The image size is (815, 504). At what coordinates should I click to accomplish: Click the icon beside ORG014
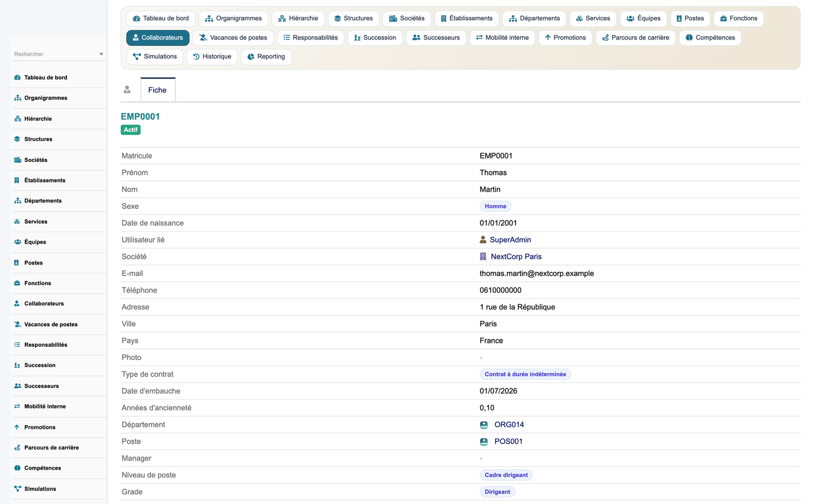484,425
